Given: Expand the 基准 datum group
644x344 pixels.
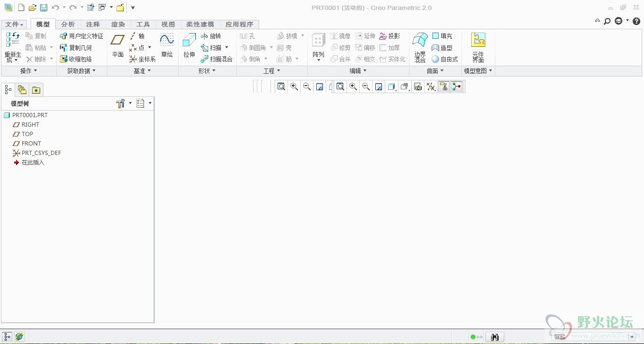Looking at the screenshot, I should click(142, 71).
